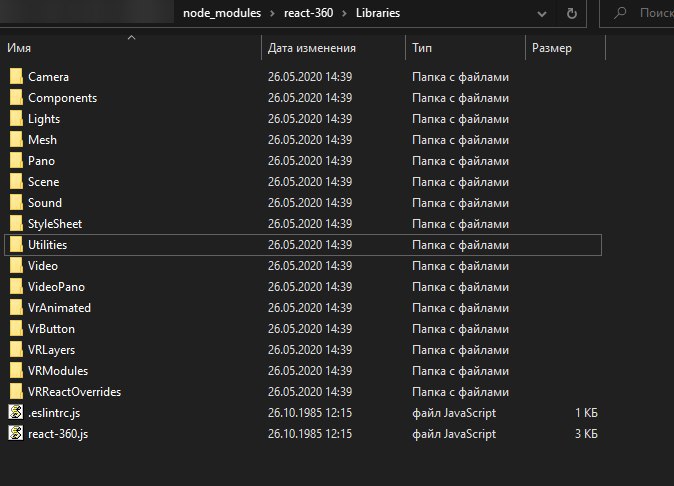Image resolution: width=674 pixels, height=486 pixels.
Task: Click the Camera folder icon
Action: click(16, 76)
